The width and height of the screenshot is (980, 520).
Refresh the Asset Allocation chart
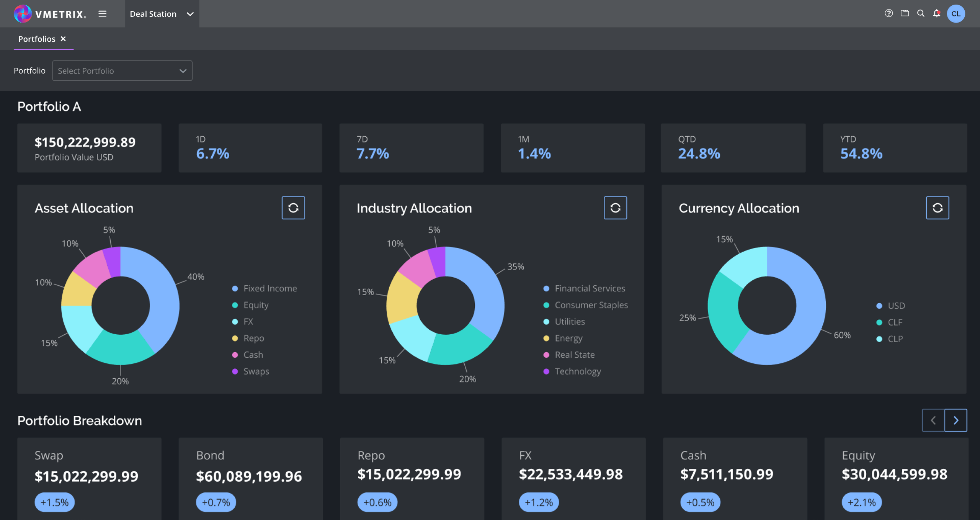pos(293,208)
